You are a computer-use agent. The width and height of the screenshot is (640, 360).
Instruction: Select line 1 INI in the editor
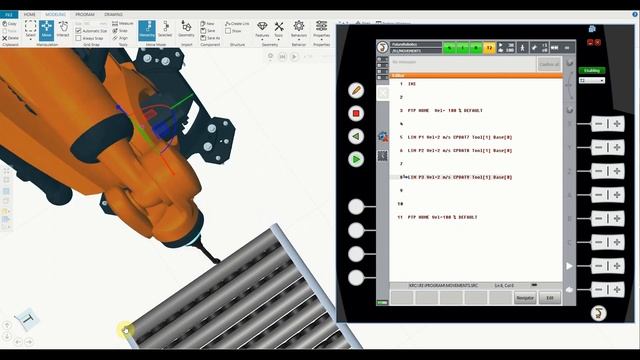tap(411, 84)
